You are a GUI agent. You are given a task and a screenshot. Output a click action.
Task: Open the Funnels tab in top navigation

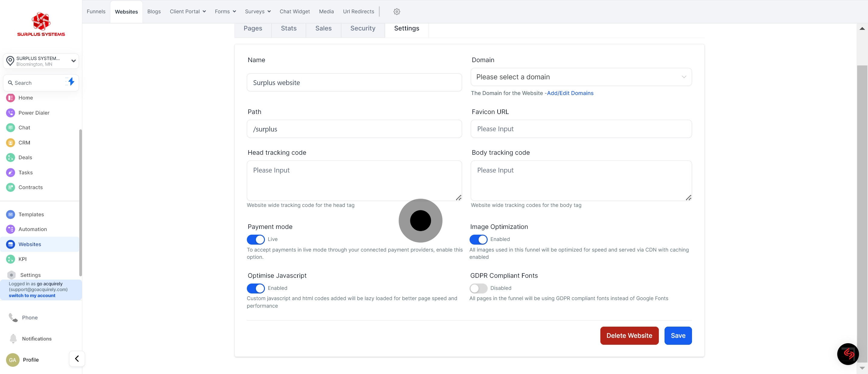click(96, 11)
